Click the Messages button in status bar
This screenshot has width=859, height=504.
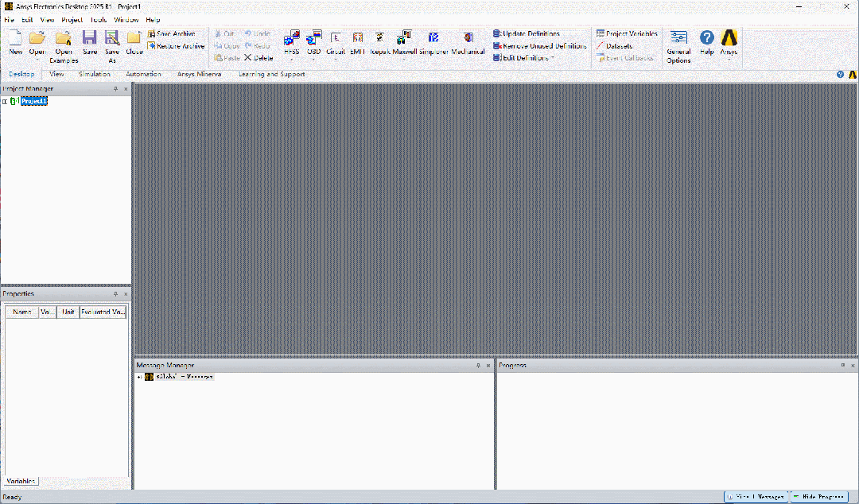(x=756, y=497)
